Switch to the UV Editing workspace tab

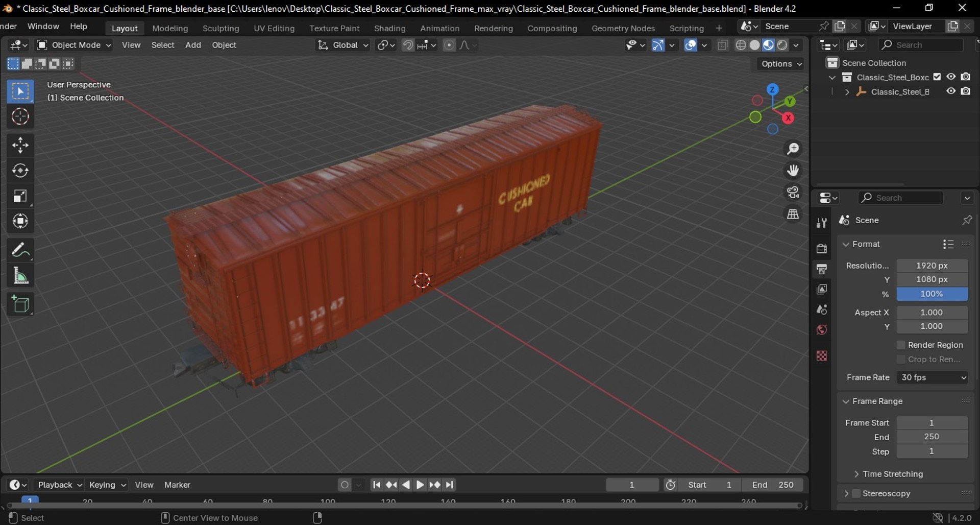pyautogui.click(x=274, y=28)
